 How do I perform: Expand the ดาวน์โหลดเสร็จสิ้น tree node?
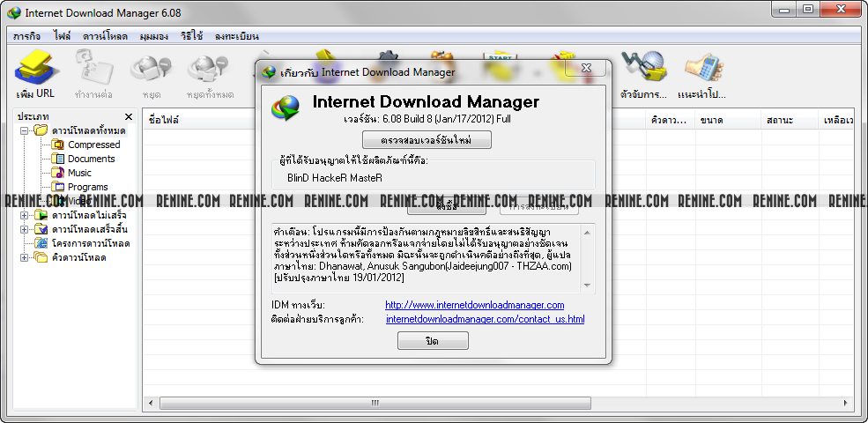click(24, 229)
